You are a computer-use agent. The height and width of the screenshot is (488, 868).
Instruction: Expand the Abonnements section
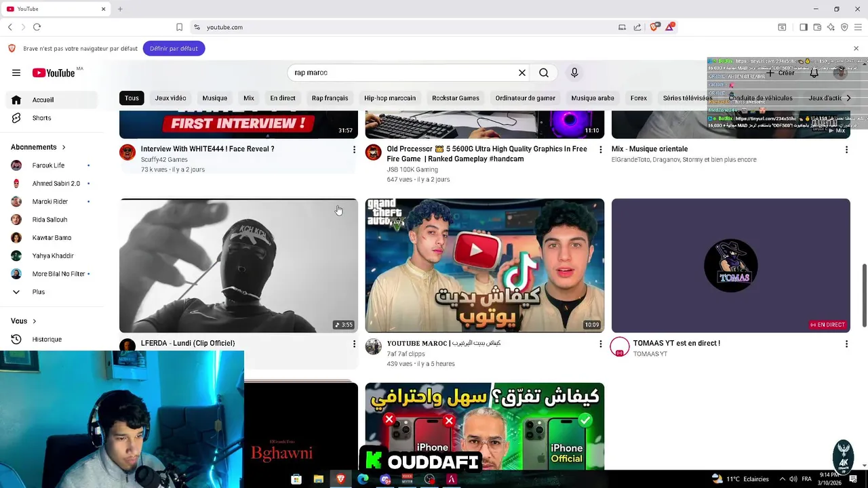pyautogui.click(x=38, y=147)
